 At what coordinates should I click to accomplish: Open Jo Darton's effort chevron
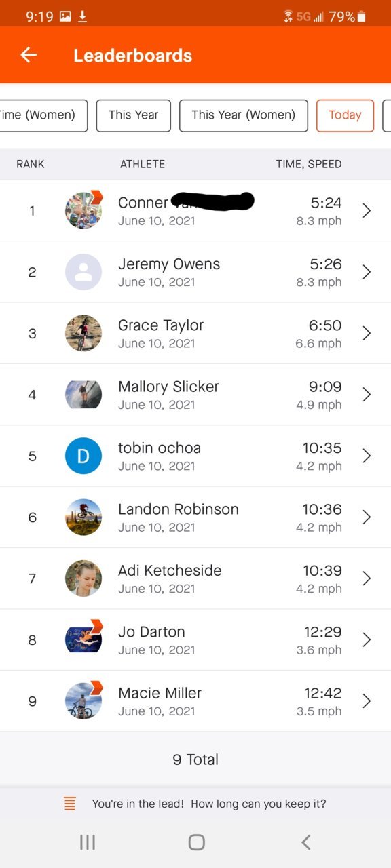tap(367, 639)
